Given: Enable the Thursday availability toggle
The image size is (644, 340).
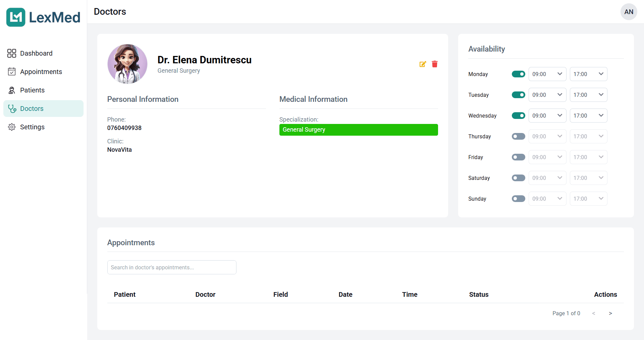Looking at the screenshot, I should point(518,136).
